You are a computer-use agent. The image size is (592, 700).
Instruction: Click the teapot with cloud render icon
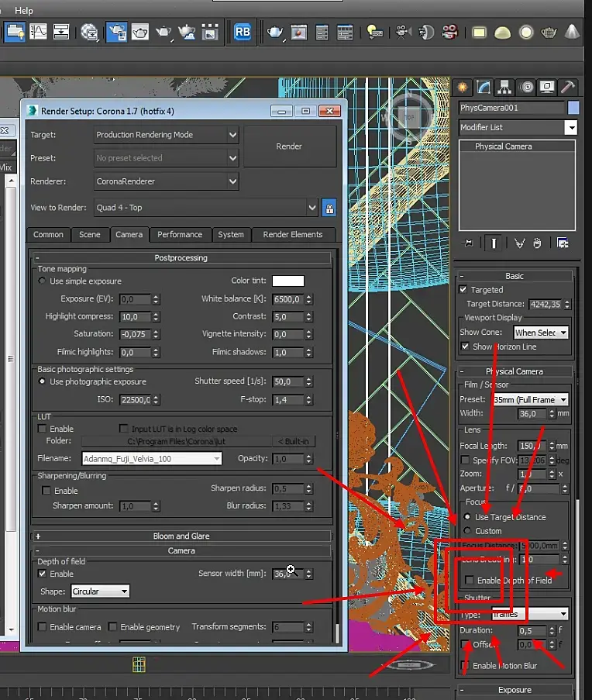coord(187,32)
